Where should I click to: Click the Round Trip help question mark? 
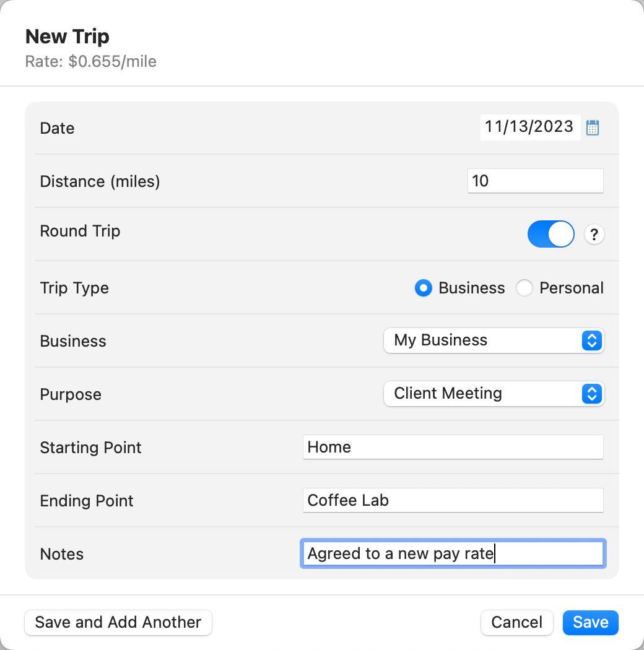(x=594, y=235)
